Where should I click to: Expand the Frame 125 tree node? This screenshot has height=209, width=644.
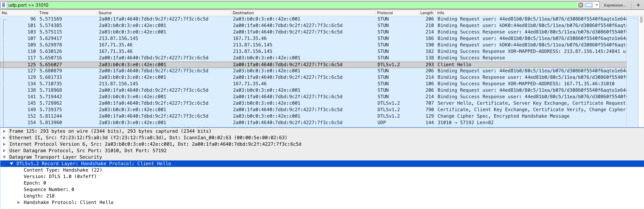point(4,131)
